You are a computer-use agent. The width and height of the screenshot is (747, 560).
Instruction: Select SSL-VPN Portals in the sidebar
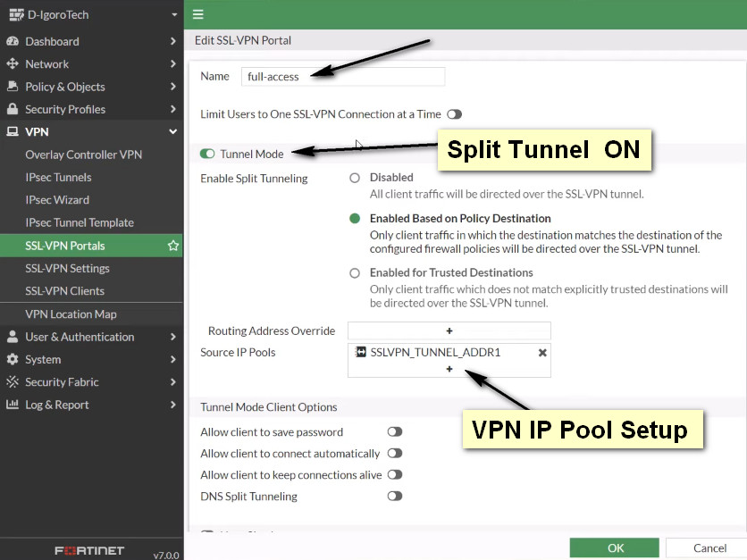[x=91, y=246]
